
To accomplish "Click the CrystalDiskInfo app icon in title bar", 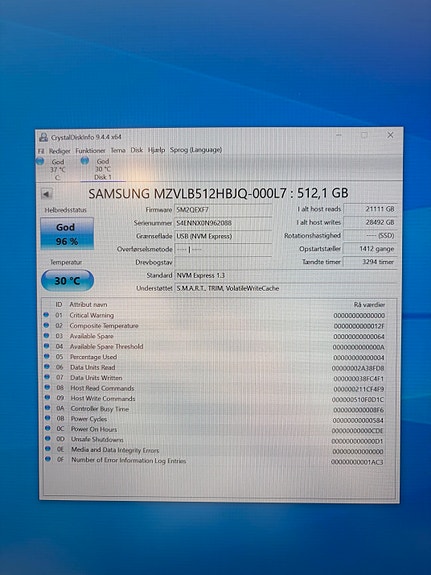I will [44, 137].
